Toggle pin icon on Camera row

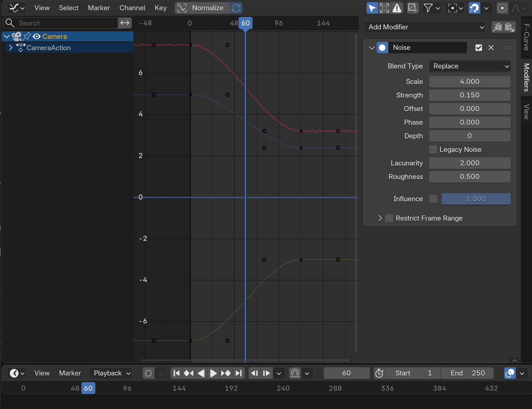tap(27, 36)
